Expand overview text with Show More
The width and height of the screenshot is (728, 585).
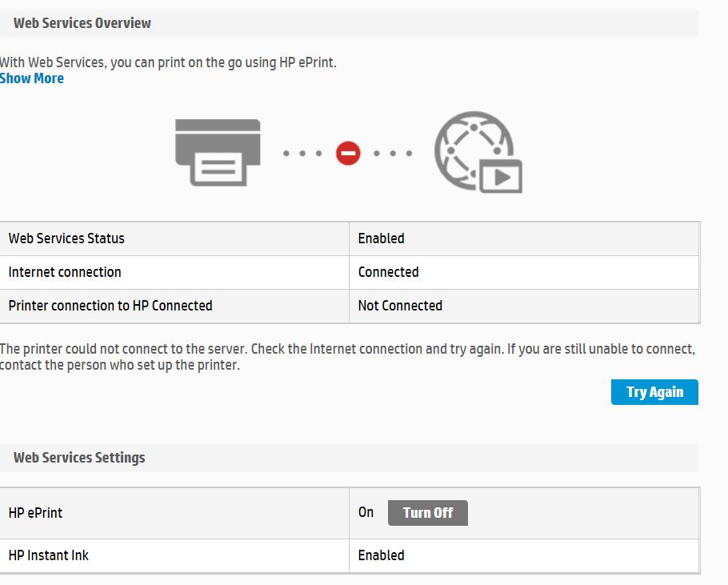pyautogui.click(x=32, y=78)
